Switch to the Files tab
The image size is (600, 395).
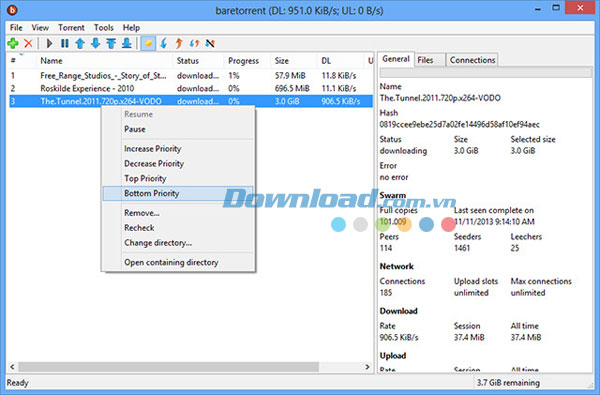point(425,60)
